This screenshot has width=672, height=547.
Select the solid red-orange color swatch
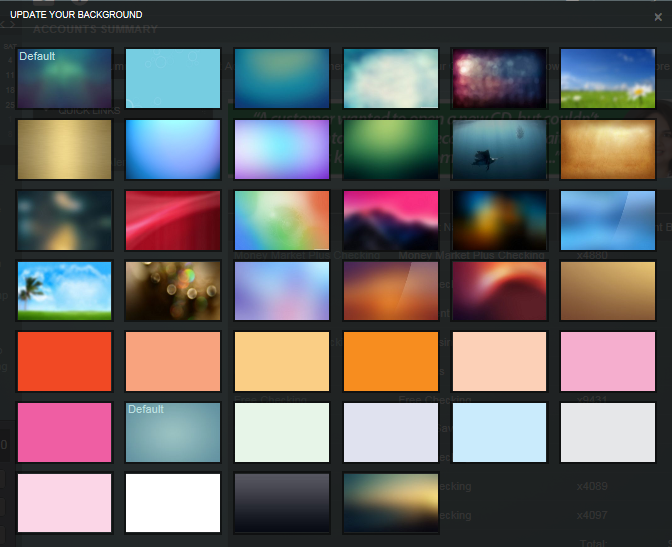(x=64, y=361)
